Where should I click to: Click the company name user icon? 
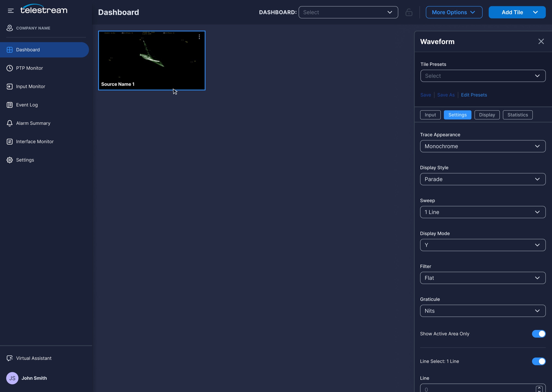pos(9,28)
